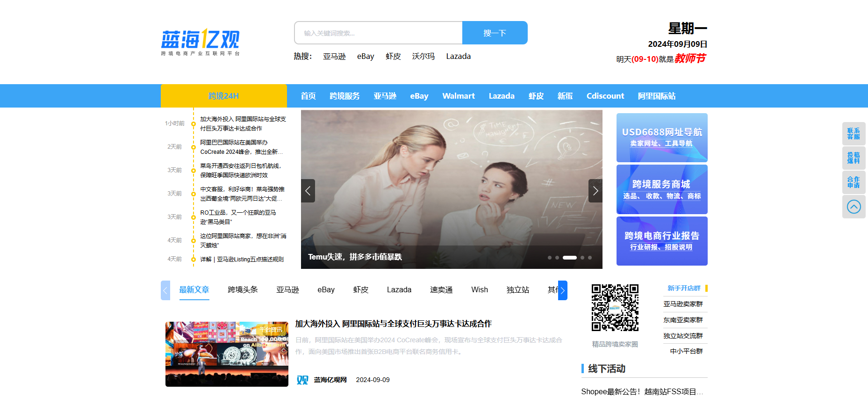Open 虾皮 in blue navigation bar
This screenshot has width=868, height=397.
536,96
